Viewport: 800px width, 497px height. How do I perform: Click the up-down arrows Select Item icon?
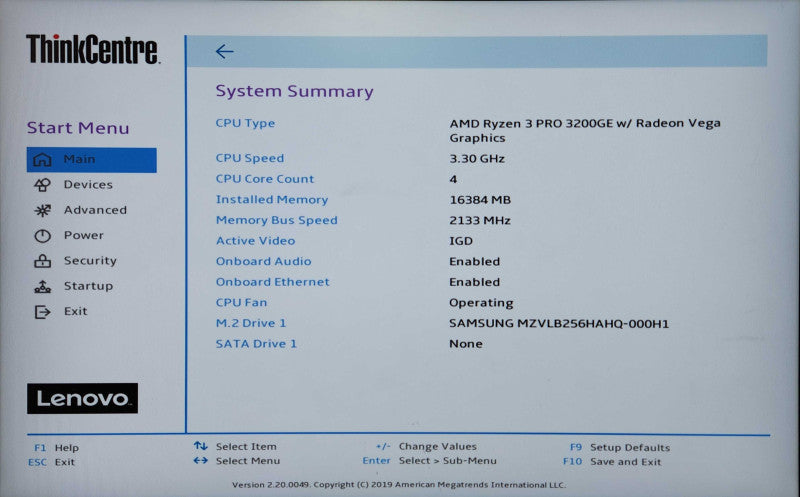(201, 446)
